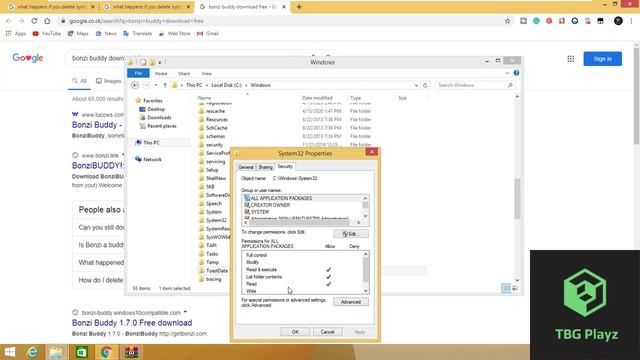Click Edit to change permissions
This screenshot has width=640, height=360.
click(351, 234)
